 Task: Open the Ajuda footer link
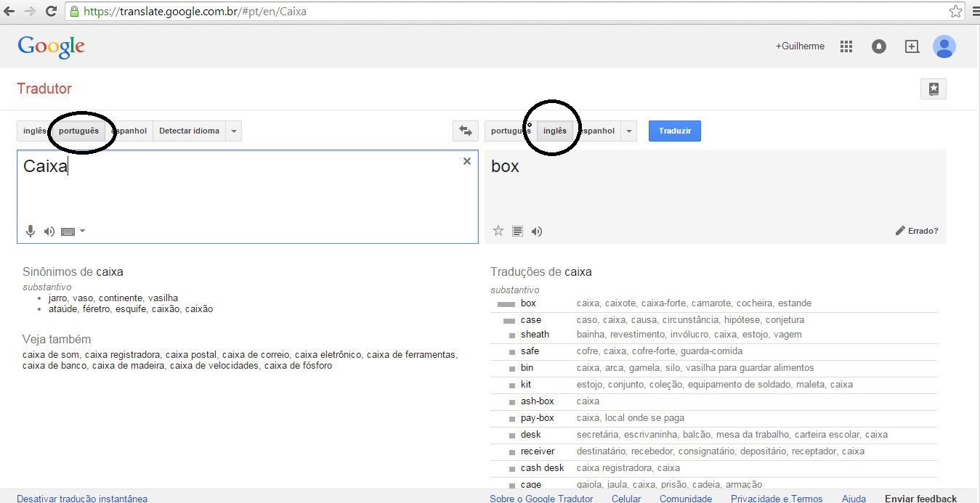click(854, 499)
